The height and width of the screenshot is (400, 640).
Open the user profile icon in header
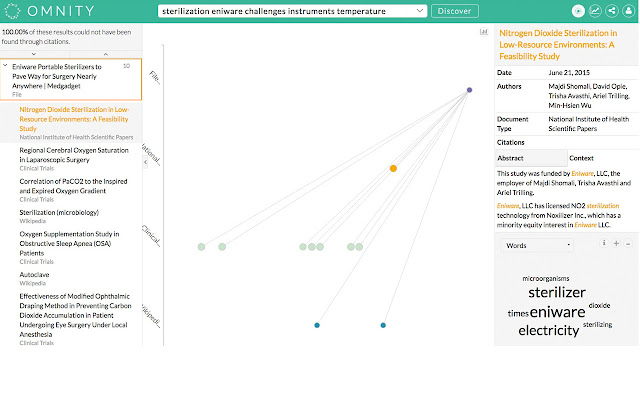pyautogui.click(x=629, y=11)
